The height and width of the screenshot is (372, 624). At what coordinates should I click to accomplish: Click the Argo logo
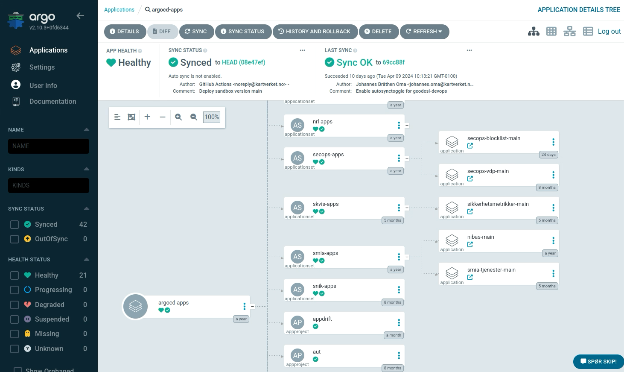point(16,20)
